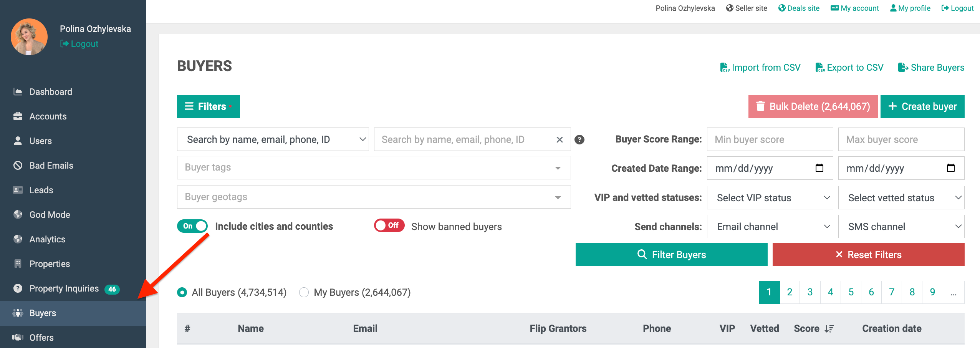Select the All Buyers radio button
Screen dimensions: 980x348
click(x=182, y=292)
